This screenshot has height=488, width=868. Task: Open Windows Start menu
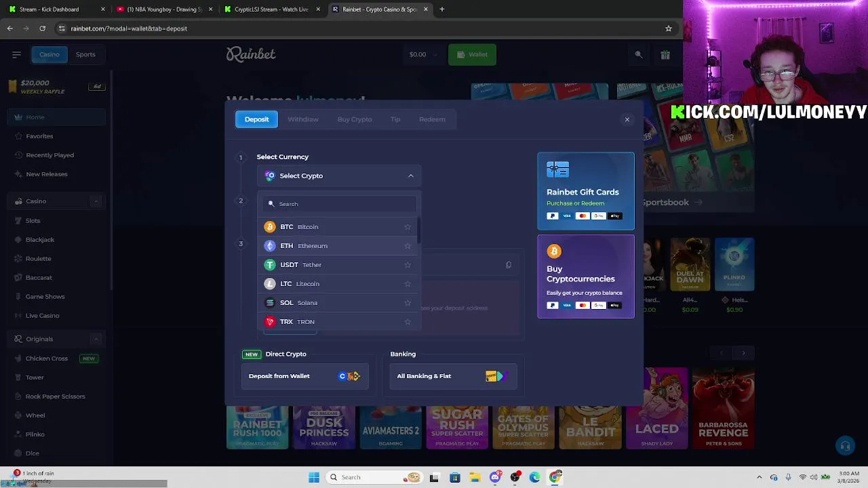coord(314,477)
